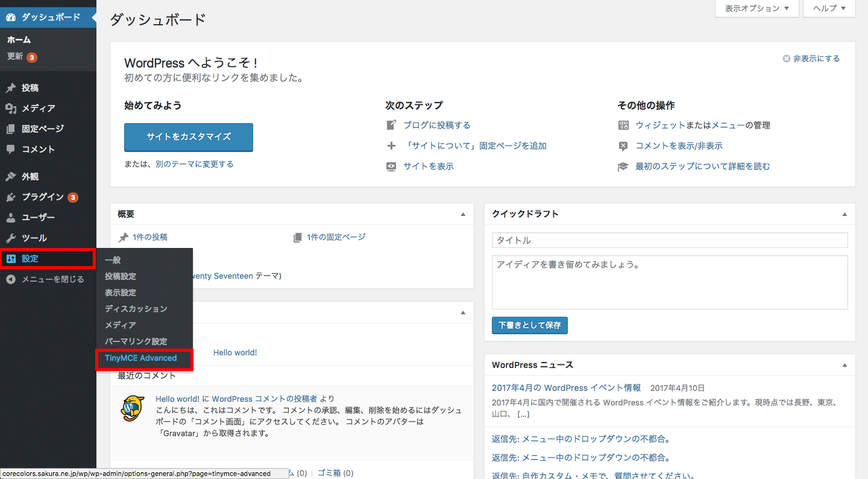Open the Hello world! post link in activity
The image size is (868, 479).
point(235,352)
